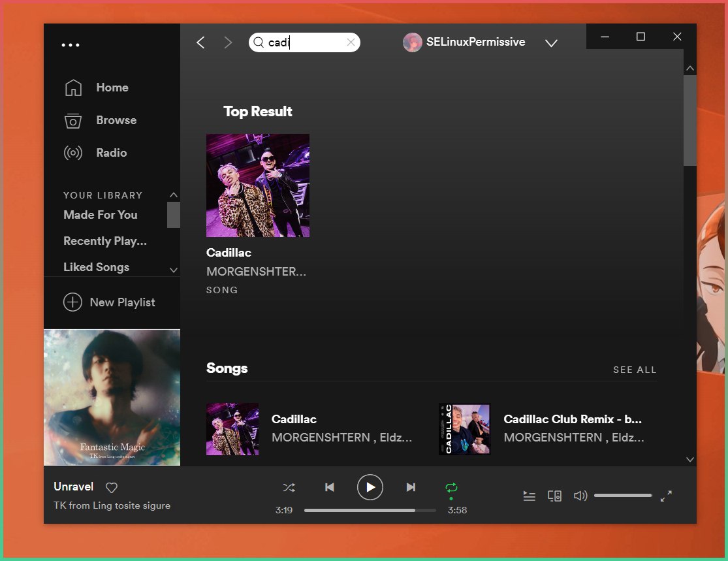728x561 pixels.
Task: Toggle shuffle playback
Action: [289, 487]
